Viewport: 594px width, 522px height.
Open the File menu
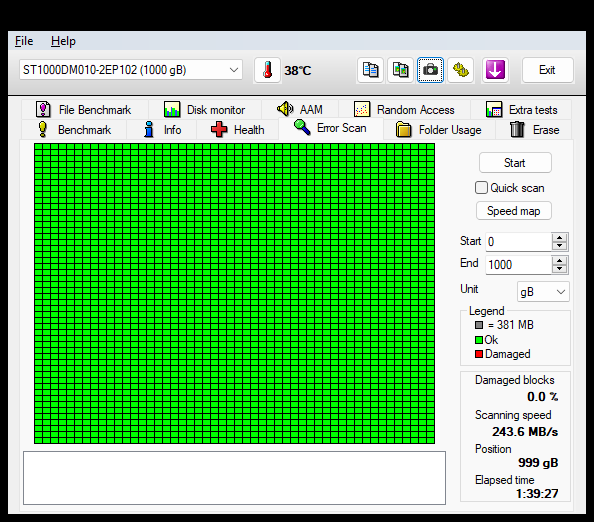click(24, 41)
